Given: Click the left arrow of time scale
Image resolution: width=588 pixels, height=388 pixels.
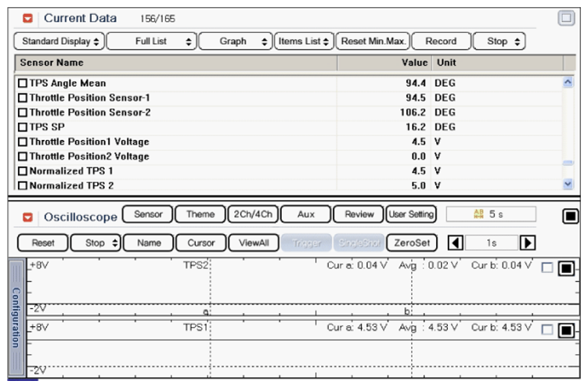Looking at the screenshot, I should click(455, 242).
